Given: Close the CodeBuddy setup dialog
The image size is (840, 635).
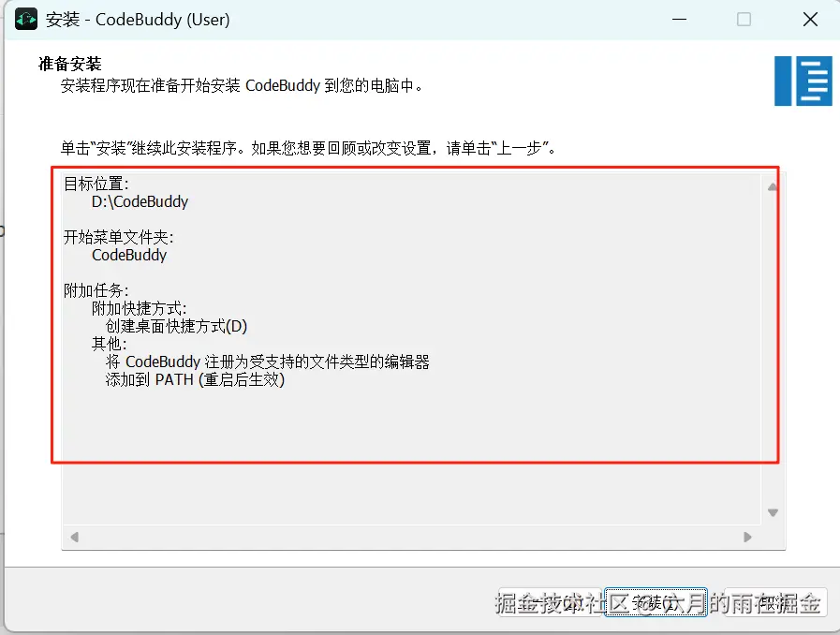Looking at the screenshot, I should (810, 20).
